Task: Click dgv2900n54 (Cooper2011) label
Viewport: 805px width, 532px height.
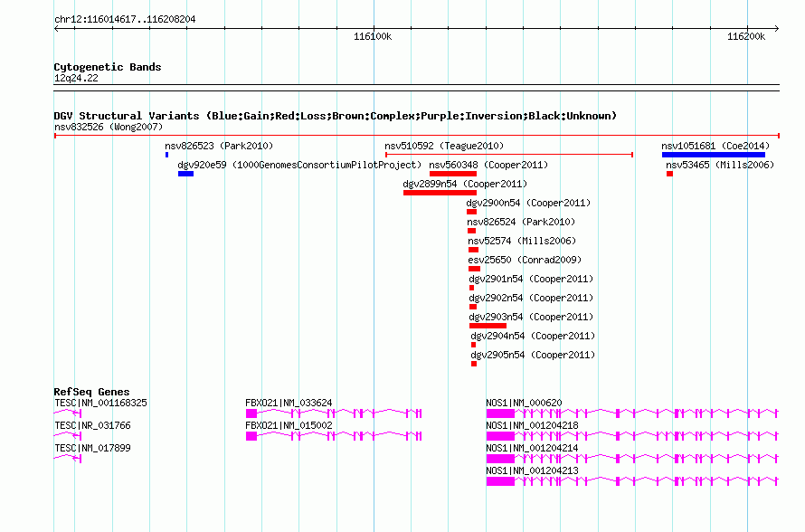Action: (528, 203)
